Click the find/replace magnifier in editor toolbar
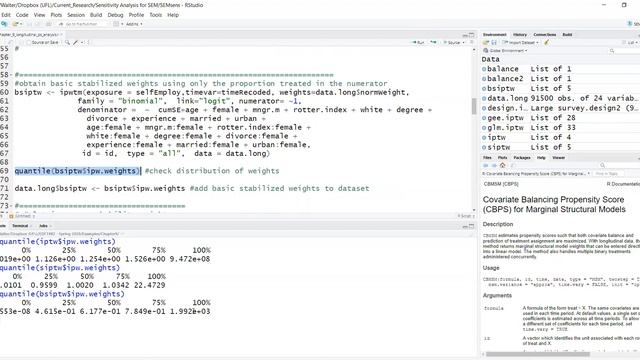Image resolution: width=640 pixels, height=360 pixels. tap(67, 42)
